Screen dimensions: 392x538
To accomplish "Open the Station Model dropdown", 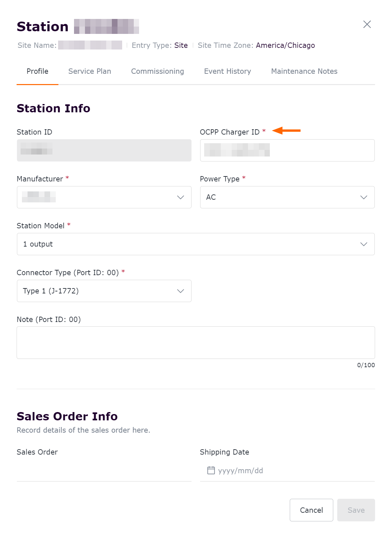I will pos(196,244).
